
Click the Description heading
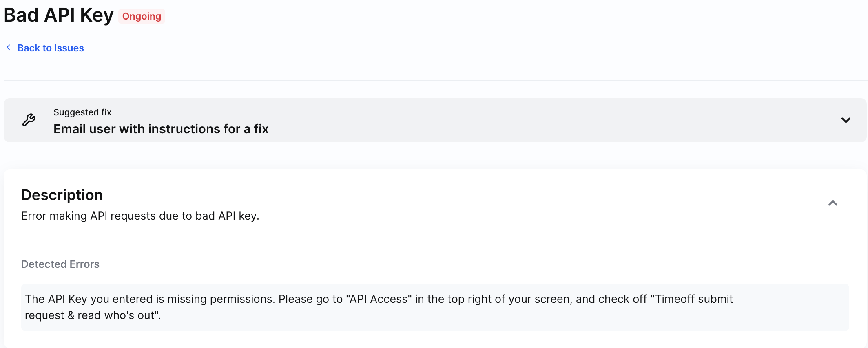coord(62,195)
